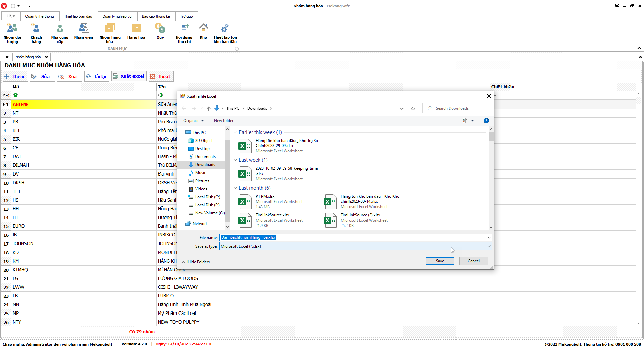This screenshot has width=644, height=348.
Task: Click the sidebar toggle icon left of ribbon tabs
Action: pyautogui.click(x=11, y=16)
